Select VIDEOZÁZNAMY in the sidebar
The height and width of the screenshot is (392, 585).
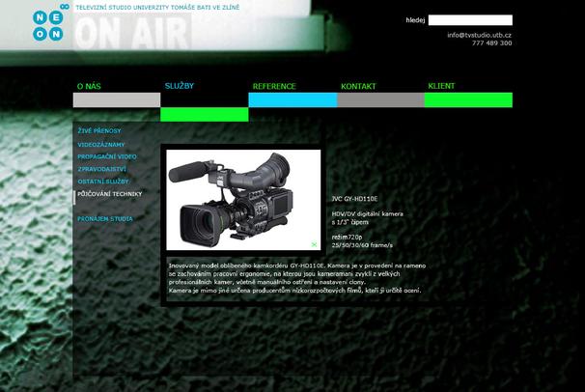pyautogui.click(x=101, y=145)
